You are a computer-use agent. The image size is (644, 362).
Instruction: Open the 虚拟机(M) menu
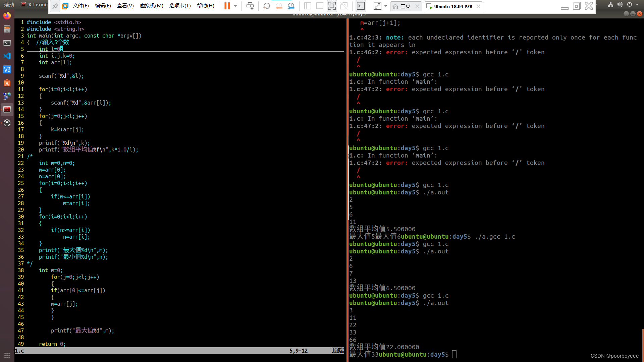151,6
